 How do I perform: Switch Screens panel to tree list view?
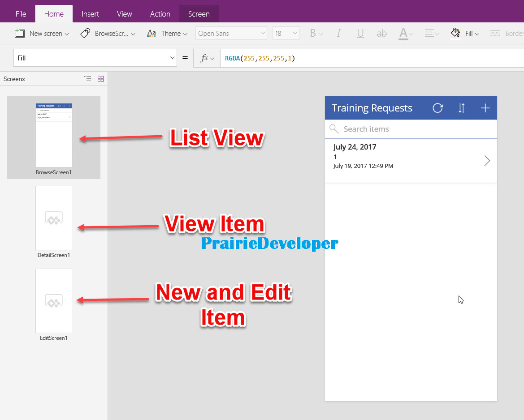point(87,79)
